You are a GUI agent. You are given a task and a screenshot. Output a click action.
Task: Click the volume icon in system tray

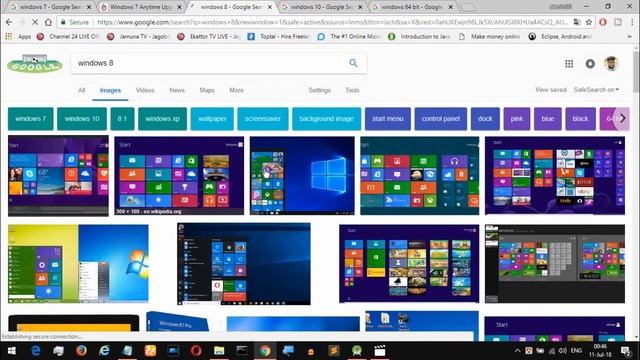point(562,351)
